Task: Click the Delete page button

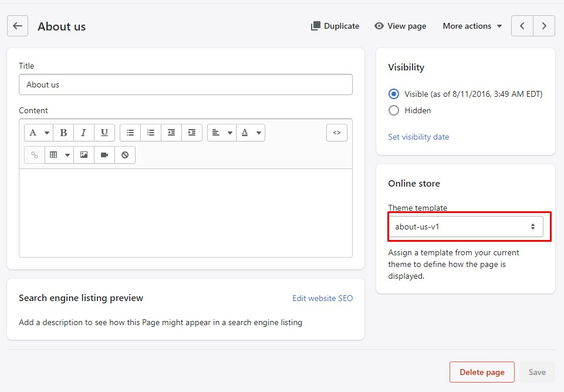Action: pyautogui.click(x=482, y=372)
